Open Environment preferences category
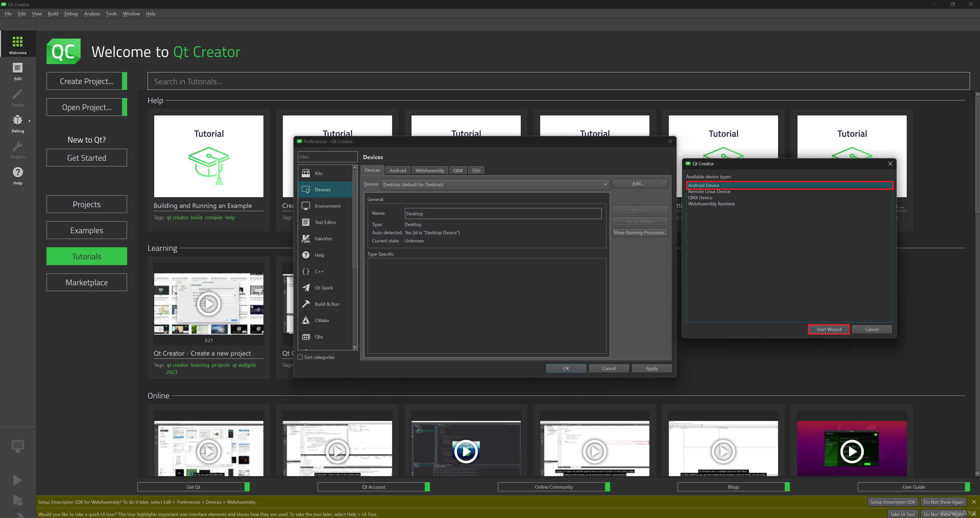This screenshot has width=980, height=518. click(325, 206)
